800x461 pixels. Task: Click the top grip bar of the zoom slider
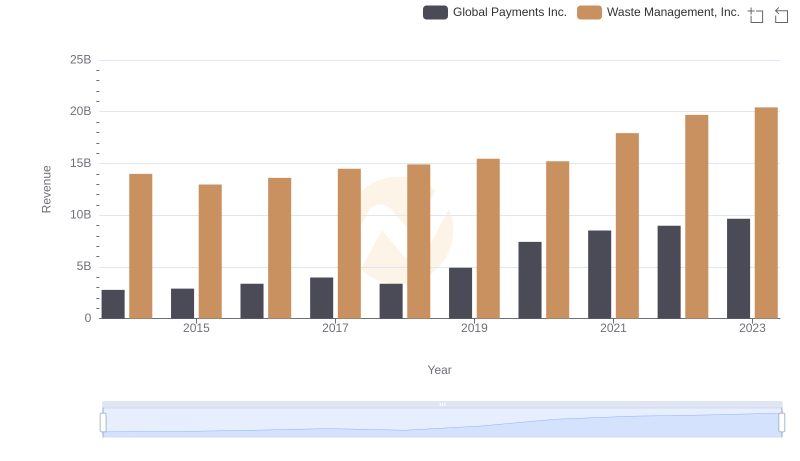(442, 404)
